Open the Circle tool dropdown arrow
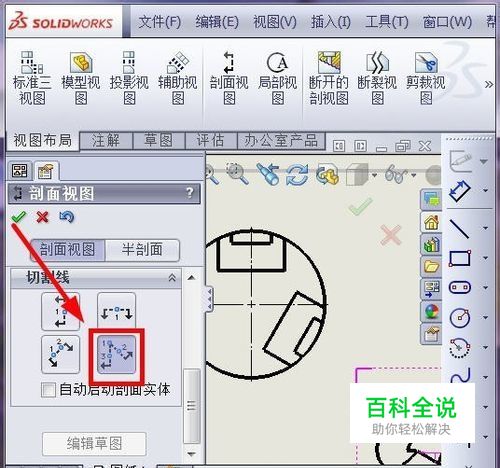This screenshot has width=500, height=468. (x=486, y=317)
